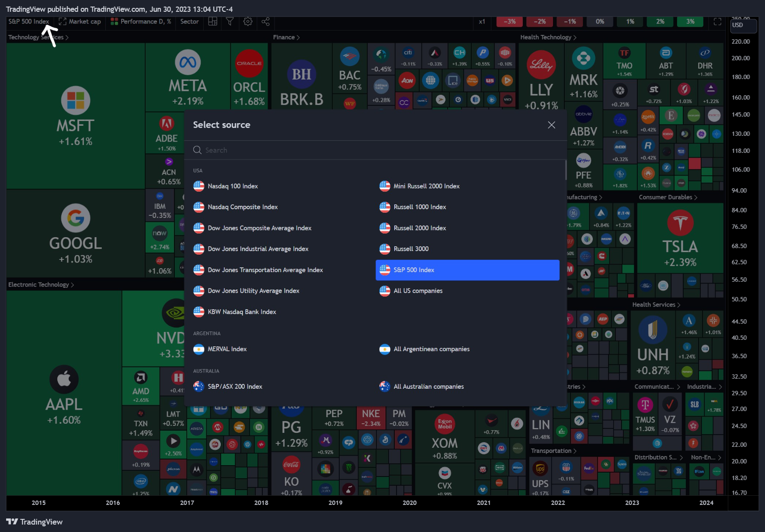Open the Market cap sizing dropdown
Screen dimensions: 765x532
pyautogui.click(x=80, y=21)
